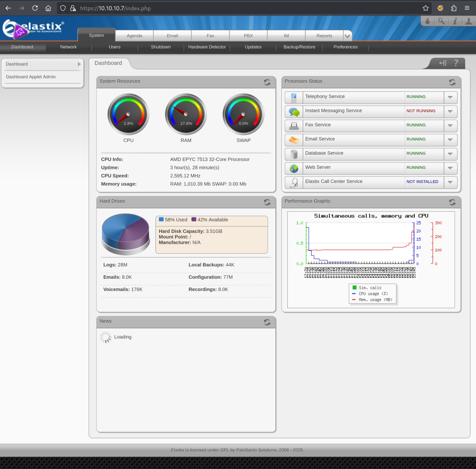Click the hard drive pie chart

coord(126,234)
